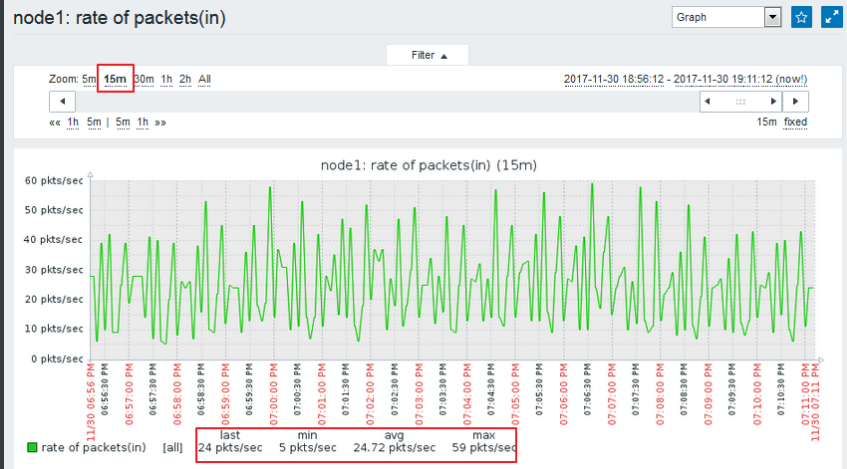Click slider handle's left arrow
This screenshot has height=469, width=847.
[708, 102]
